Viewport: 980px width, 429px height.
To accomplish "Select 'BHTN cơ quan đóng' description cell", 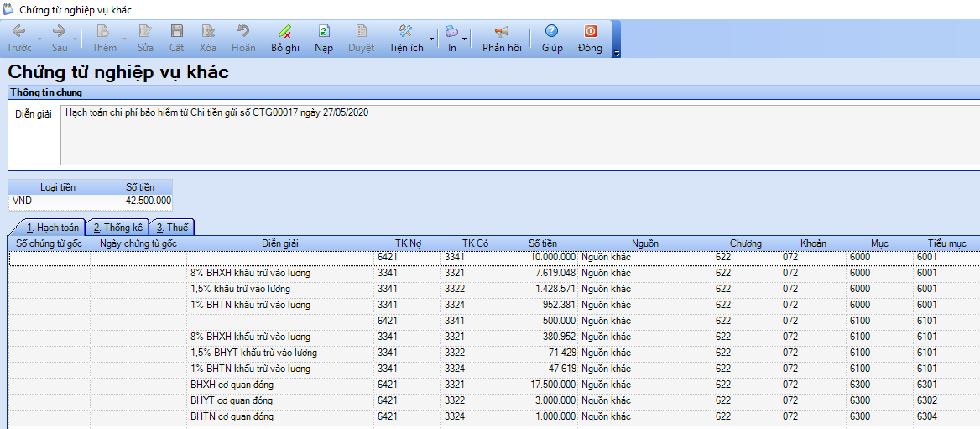I will [x=280, y=416].
